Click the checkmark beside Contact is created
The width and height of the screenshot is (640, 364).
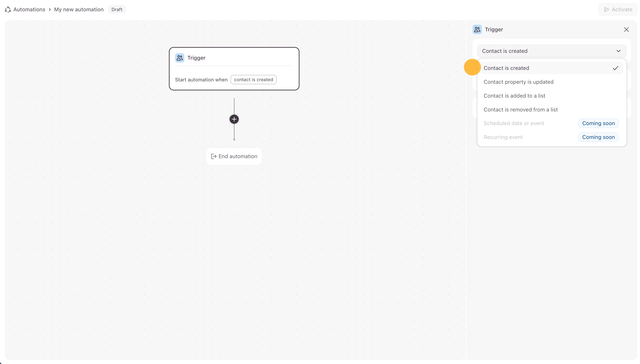tap(615, 68)
